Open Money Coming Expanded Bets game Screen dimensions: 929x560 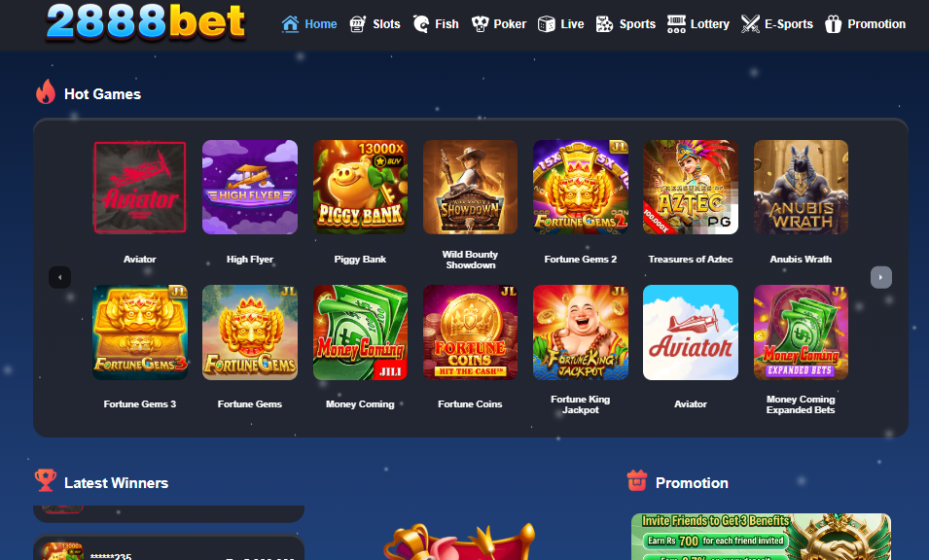[x=801, y=332]
